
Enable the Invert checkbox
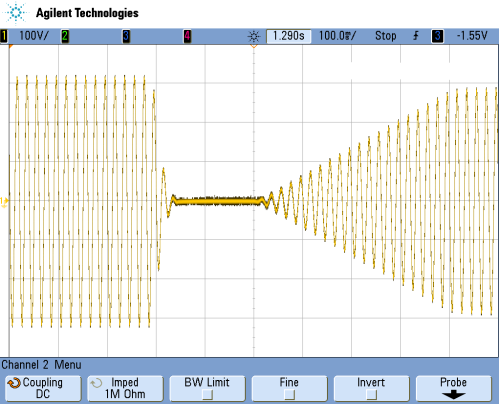pos(371,395)
